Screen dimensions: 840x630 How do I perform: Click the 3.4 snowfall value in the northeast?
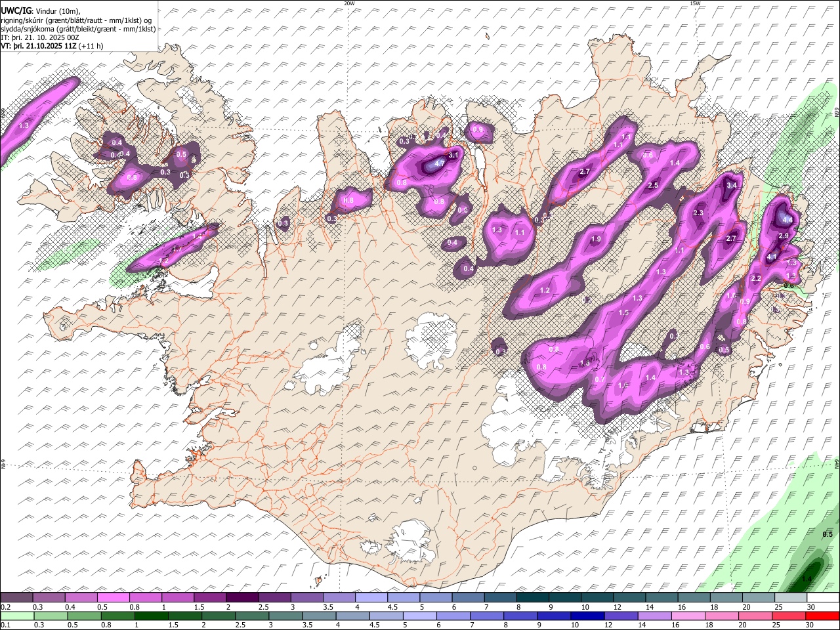[732, 186]
